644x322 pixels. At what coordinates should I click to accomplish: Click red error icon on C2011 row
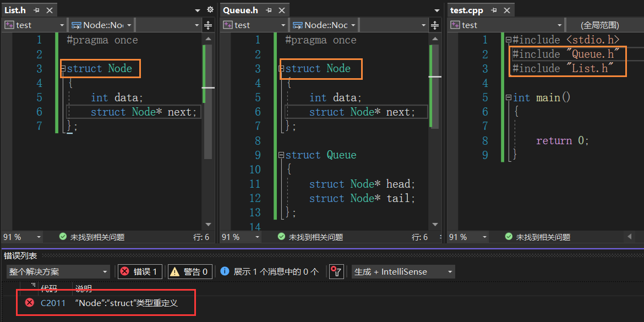[30, 303]
